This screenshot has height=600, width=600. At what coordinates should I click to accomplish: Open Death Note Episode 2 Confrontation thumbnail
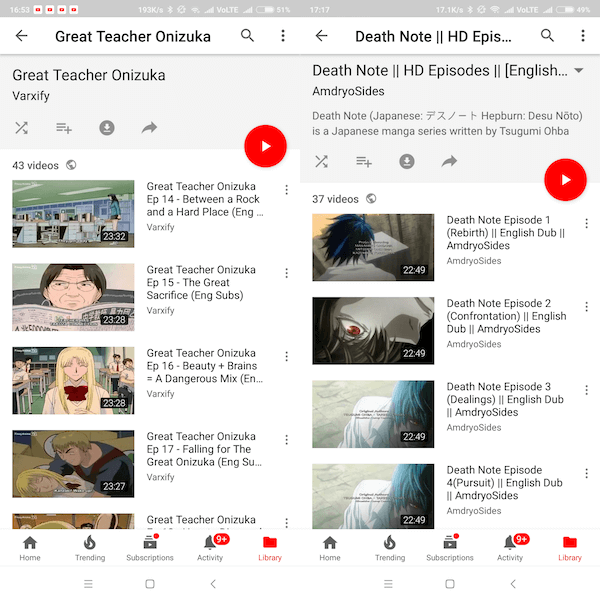pyautogui.click(x=373, y=331)
